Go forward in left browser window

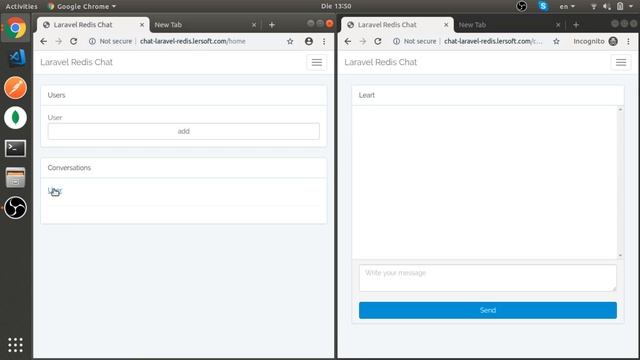pyautogui.click(x=59, y=41)
